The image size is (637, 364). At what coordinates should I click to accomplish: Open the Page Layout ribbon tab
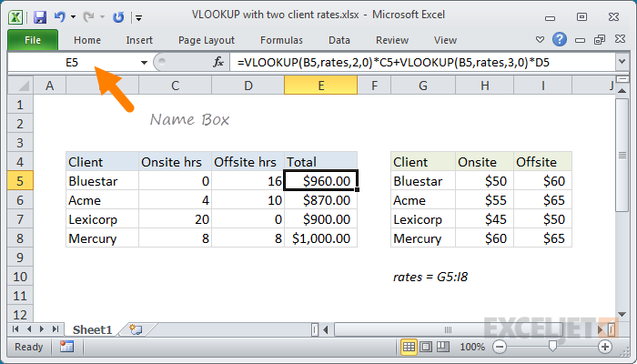coord(205,40)
